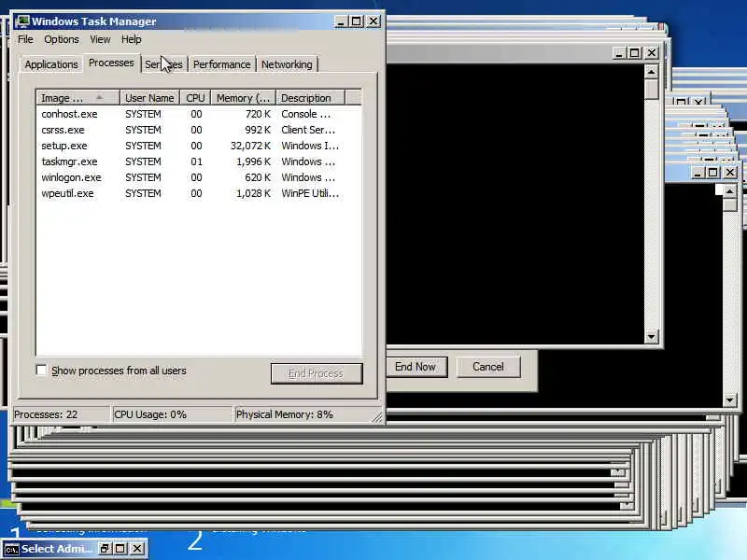Click the 32,072 K memory value
Image resolution: width=747 pixels, height=560 pixels.
[250, 146]
